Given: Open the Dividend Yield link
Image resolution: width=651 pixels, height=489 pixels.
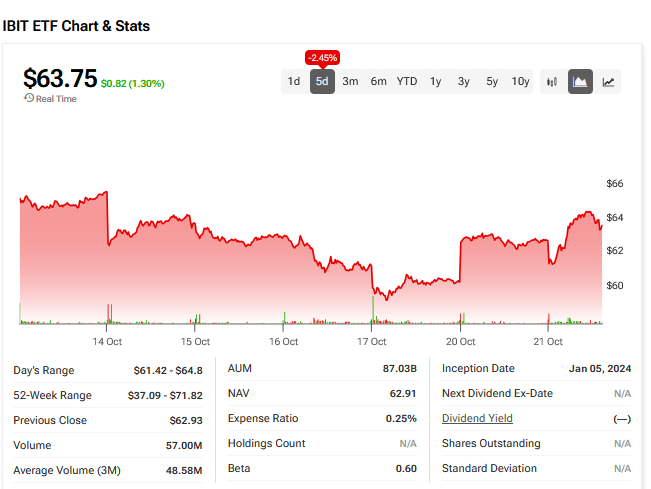Looking at the screenshot, I should [477, 419].
